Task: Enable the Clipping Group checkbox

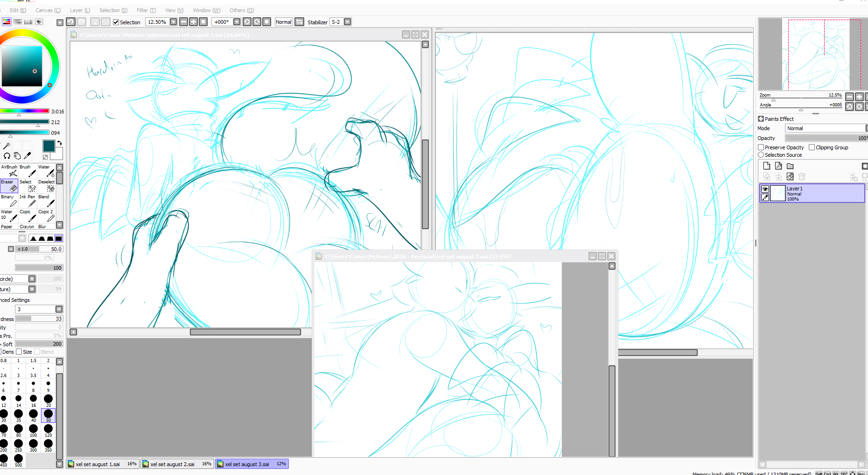Action: coord(812,147)
